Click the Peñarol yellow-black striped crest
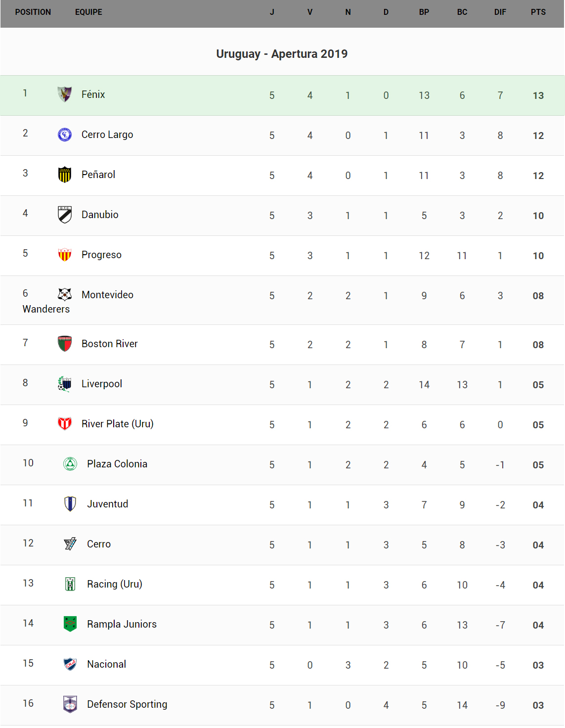565x728 pixels. pyautogui.click(x=65, y=175)
